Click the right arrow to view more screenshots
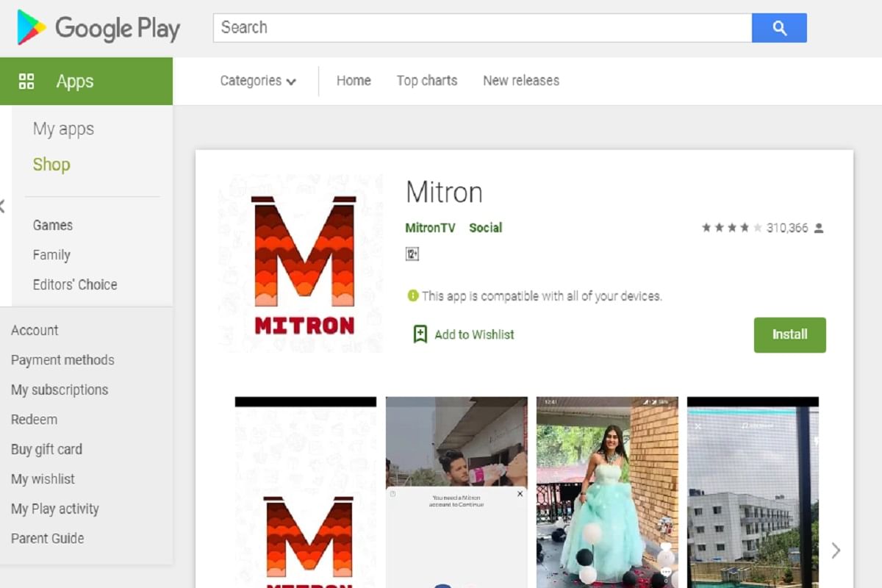This screenshot has width=882, height=588. tap(836, 550)
